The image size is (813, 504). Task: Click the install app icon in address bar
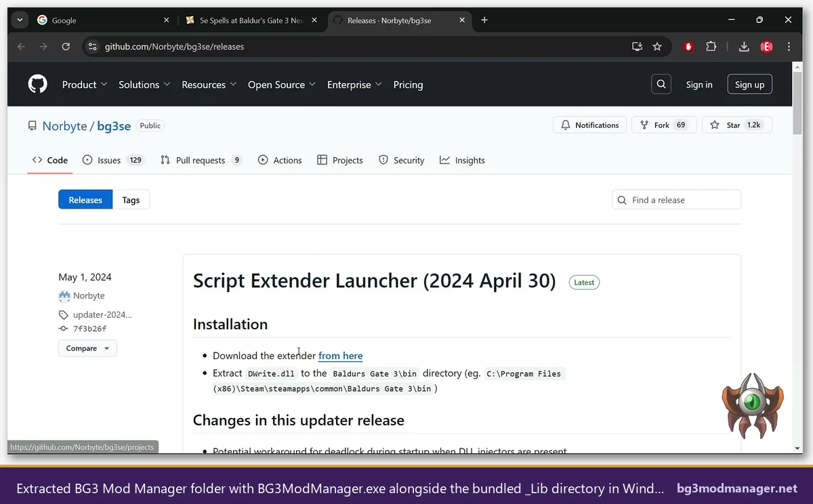coord(637,47)
